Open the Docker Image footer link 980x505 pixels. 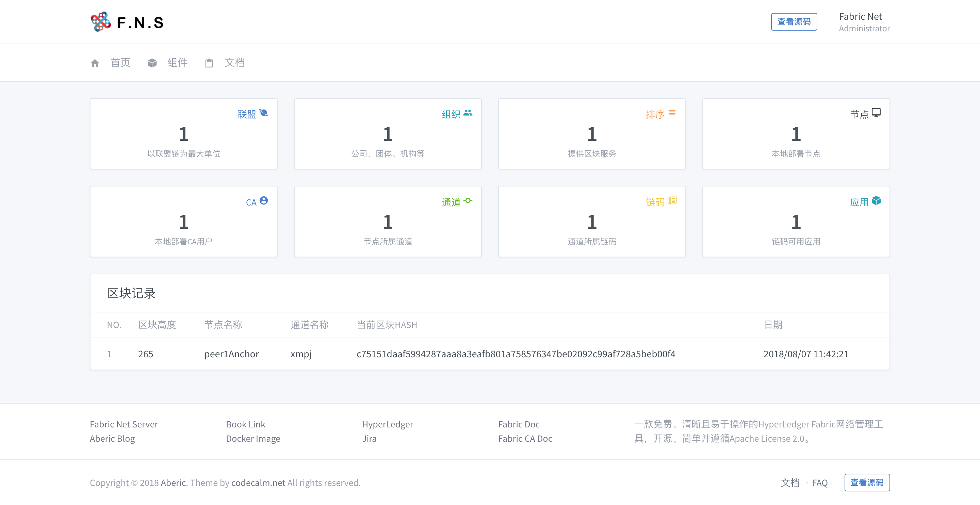point(253,438)
